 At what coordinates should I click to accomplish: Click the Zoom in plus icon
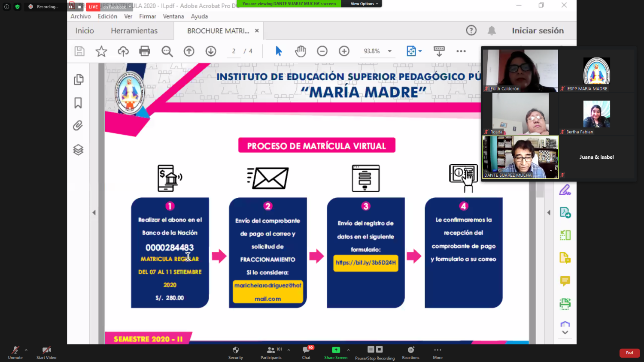[344, 51]
